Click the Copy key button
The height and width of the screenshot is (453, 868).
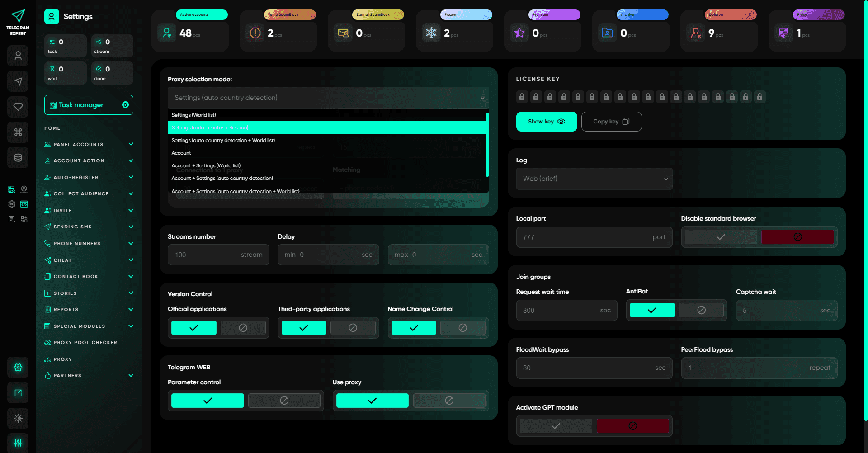(611, 122)
